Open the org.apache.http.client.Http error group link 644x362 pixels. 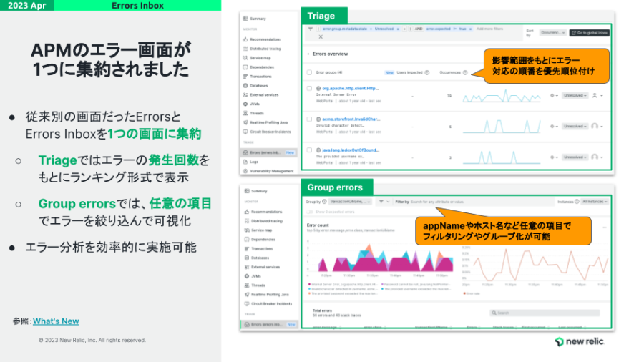click(x=351, y=88)
